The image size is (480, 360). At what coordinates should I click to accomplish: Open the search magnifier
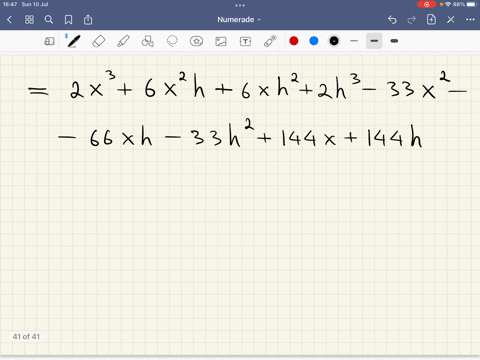pos(49,20)
